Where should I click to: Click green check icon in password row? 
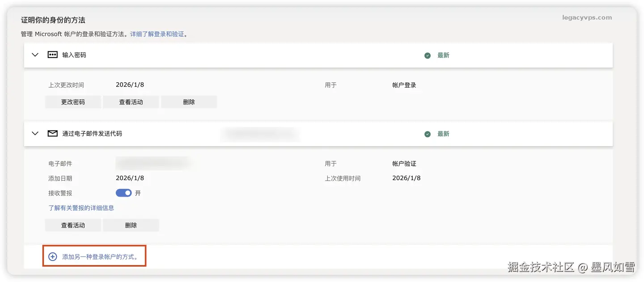tap(428, 55)
